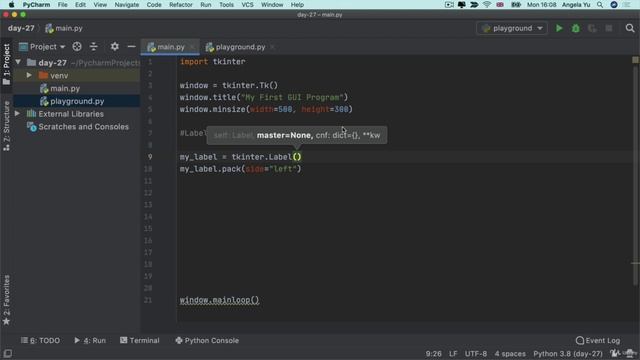This screenshot has height=360, width=640.
Task: Select Scratches and Consoles in tree
Action: [x=83, y=127]
